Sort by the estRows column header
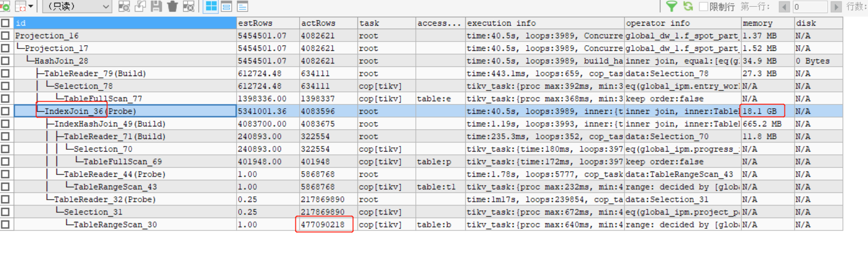Screen dimensions: 868x256 point(267,23)
